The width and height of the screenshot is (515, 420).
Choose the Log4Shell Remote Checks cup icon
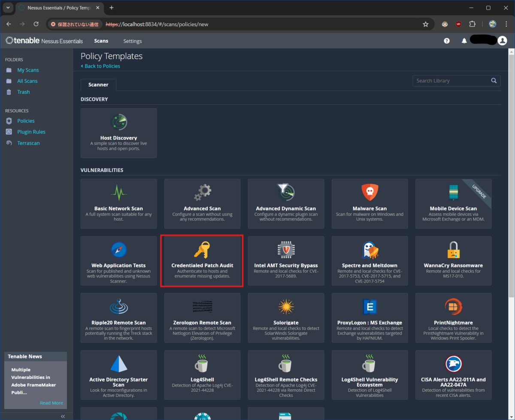(286, 363)
